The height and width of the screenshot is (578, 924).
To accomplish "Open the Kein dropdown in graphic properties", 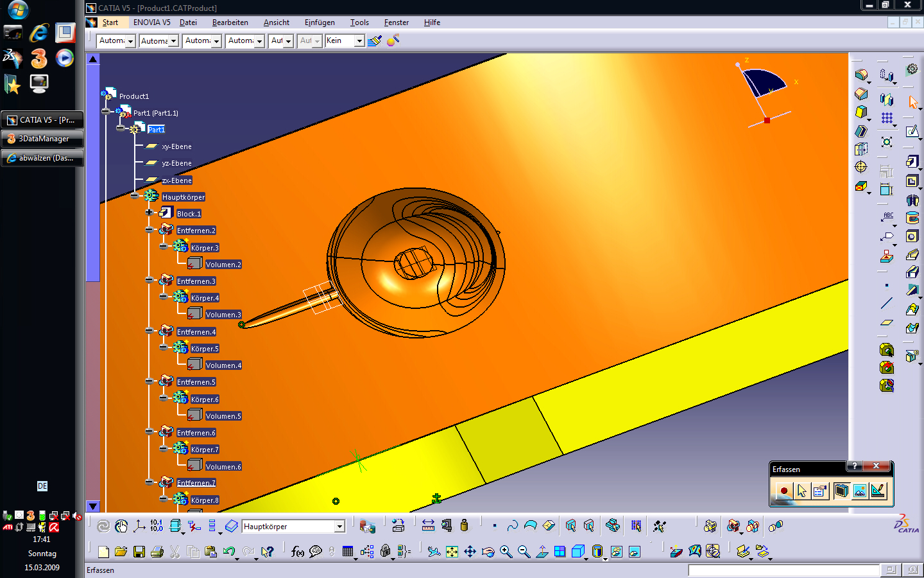I will [x=359, y=41].
